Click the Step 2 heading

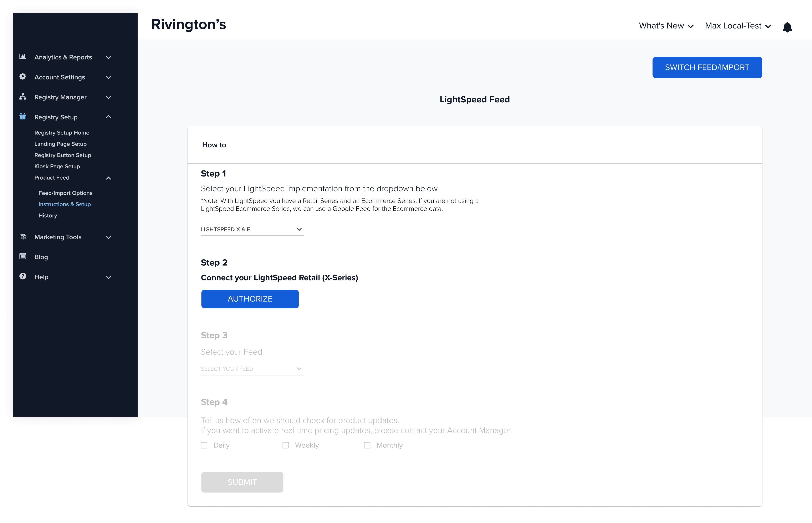[214, 262]
